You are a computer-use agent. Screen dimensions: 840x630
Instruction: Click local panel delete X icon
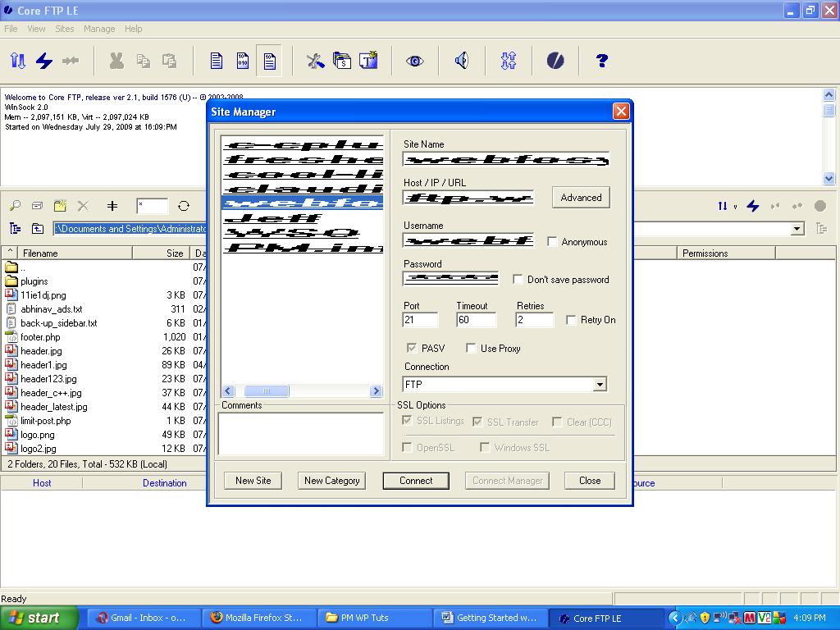pos(83,206)
